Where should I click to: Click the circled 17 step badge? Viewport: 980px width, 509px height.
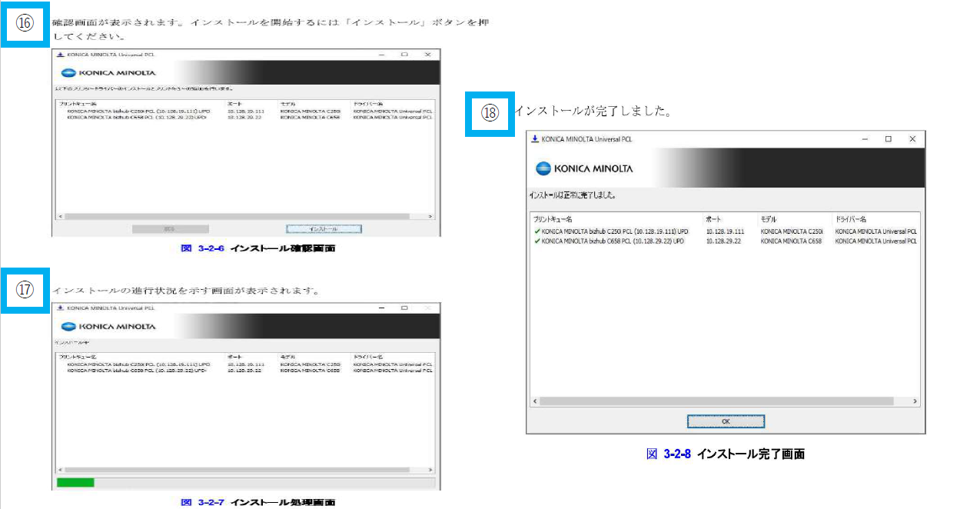click(x=25, y=290)
